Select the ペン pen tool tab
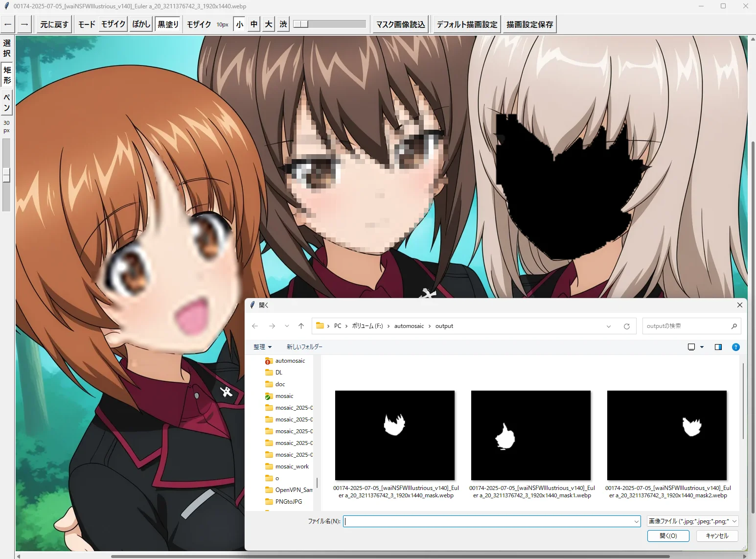The width and height of the screenshot is (756, 559). tap(7, 102)
